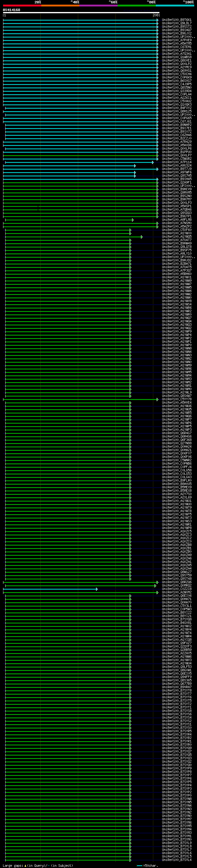Click the UniRef100_B4FXY2 label
This screenshot has height=868, width=197.
coord(177,108)
